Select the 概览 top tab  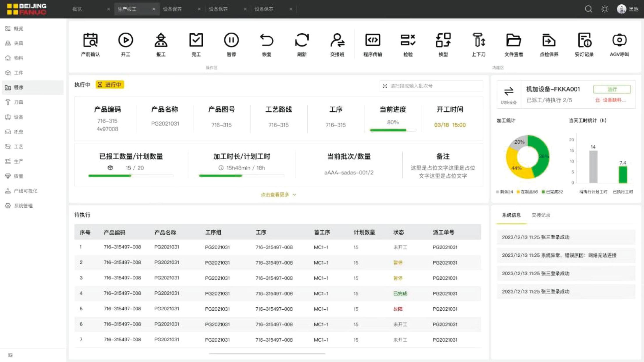(77, 9)
